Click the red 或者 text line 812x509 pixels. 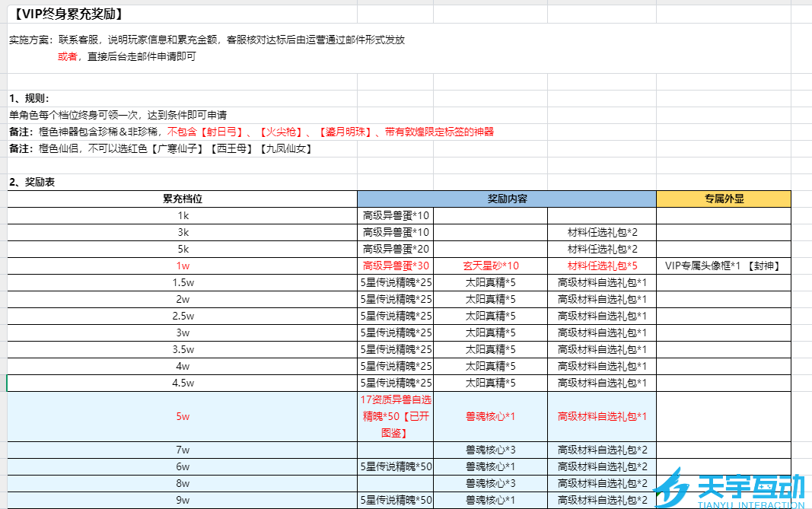(68, 56)
